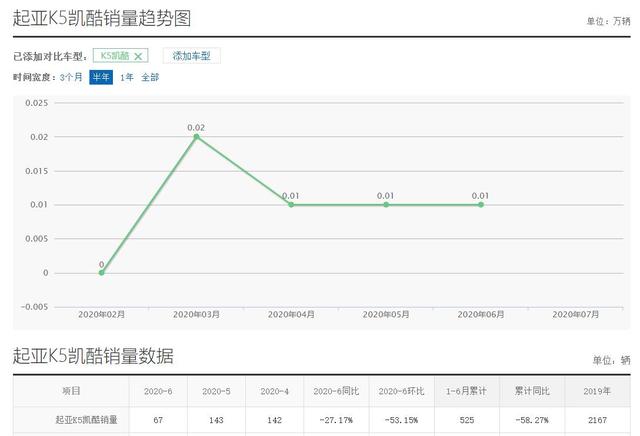Click the 2020年05月 data point at 0.01
This screenshot has width=640, height=436.
pyautogui.click(x=386, y=205)
